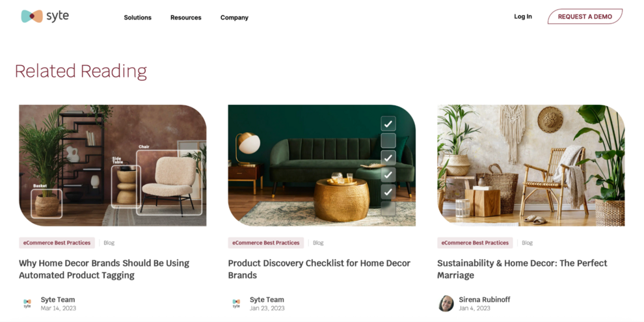Click the eCommerce Best Practices tag on the first card
The width and height of the screenshot is (644, 322).
[x=57, y=243]
